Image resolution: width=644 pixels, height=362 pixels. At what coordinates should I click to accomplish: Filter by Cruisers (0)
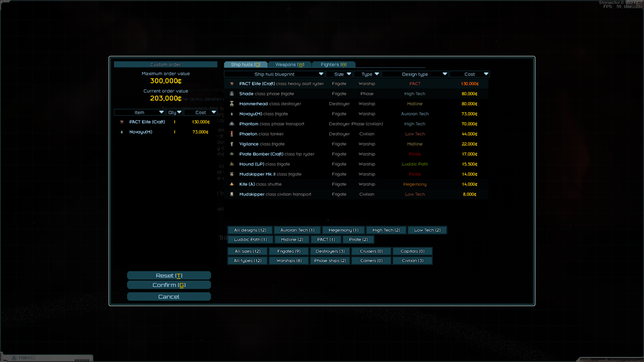click(x=371, y=251)
